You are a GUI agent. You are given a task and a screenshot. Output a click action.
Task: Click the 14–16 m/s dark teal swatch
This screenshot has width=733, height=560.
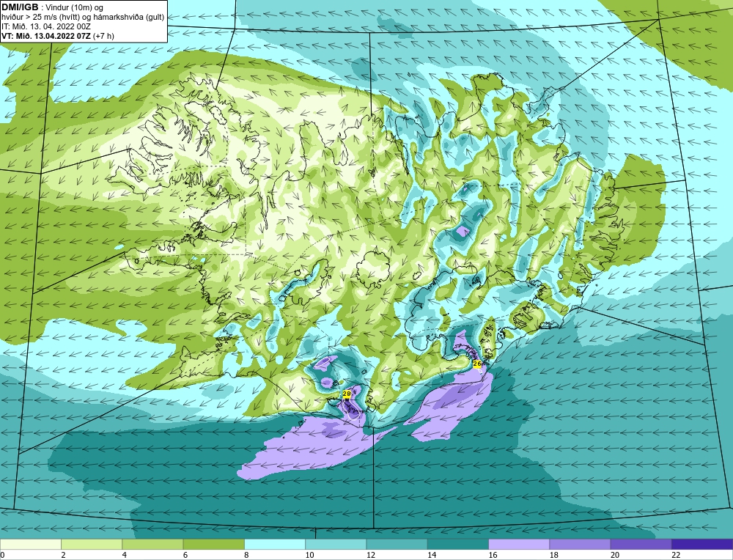pyautogui.click(x=458, y=544)
